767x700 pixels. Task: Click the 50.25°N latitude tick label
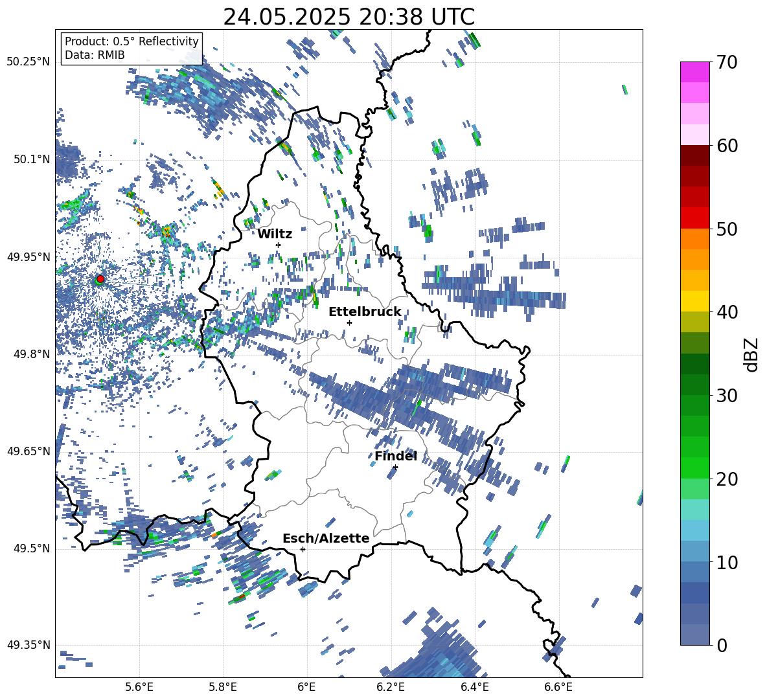pyautogui.click(x=29, y=62)
